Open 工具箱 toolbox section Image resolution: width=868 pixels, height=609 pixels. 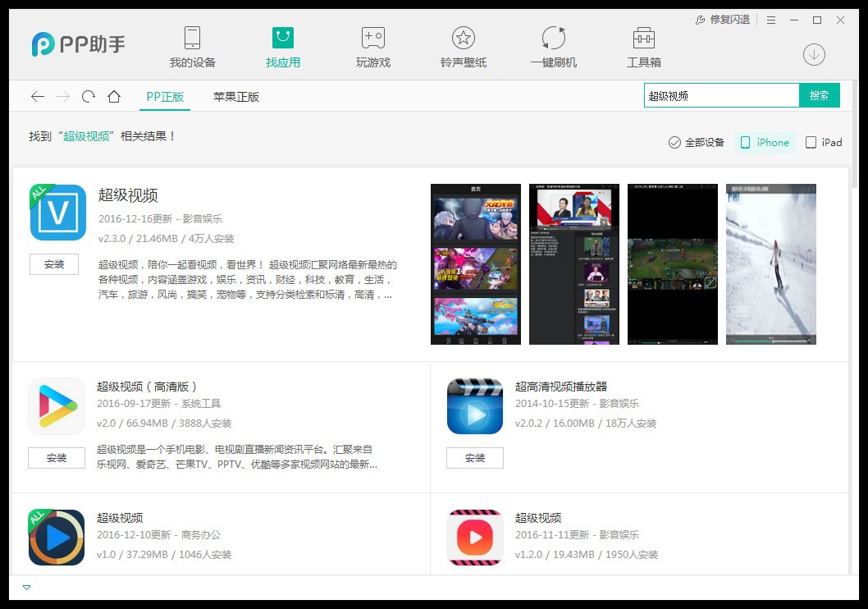pyautogui.click(x=644, y=48)
